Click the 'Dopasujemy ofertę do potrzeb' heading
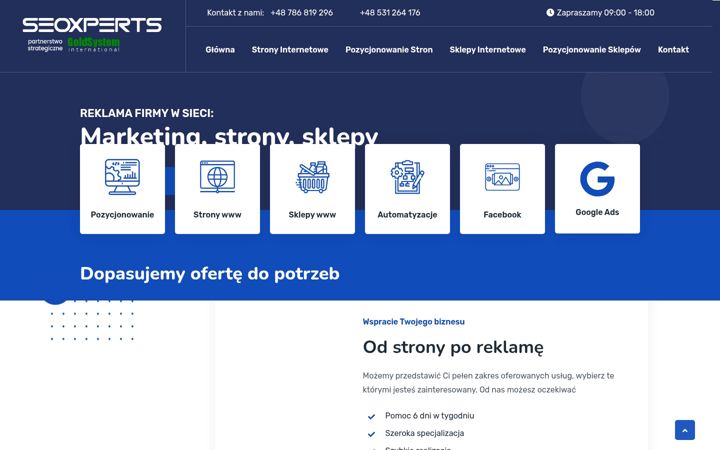Viewport: 720px width, 450px height. click(x=209, y=274)
